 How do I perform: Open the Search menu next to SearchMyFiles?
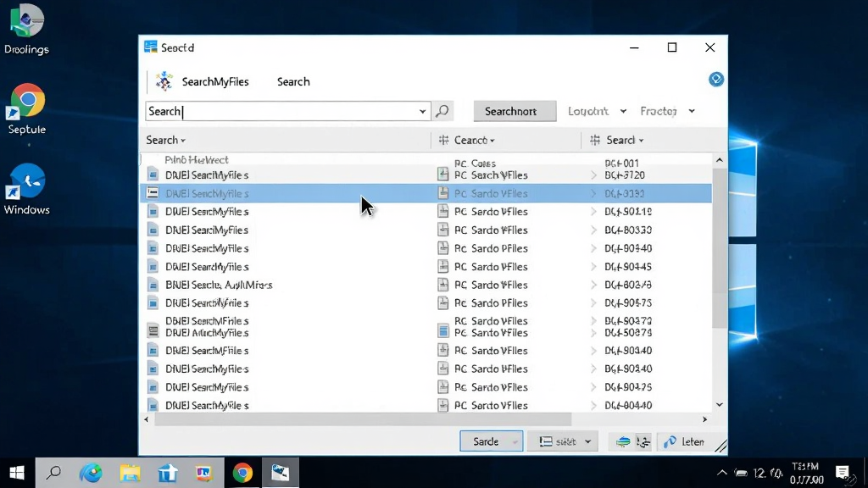[293, 82]
